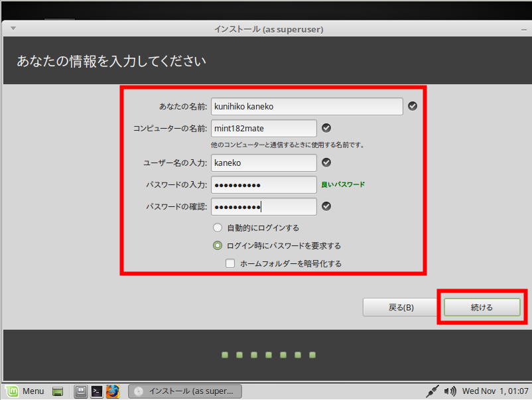Focus the computer name field mint182mate
The width and height of the screenshot is (532, 400).
[263, 128]
